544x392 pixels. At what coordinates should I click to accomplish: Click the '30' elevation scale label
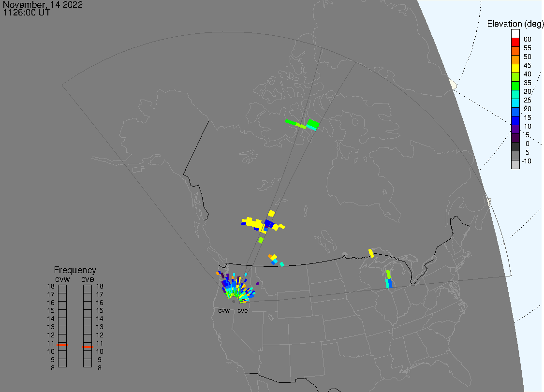(528, 91)
